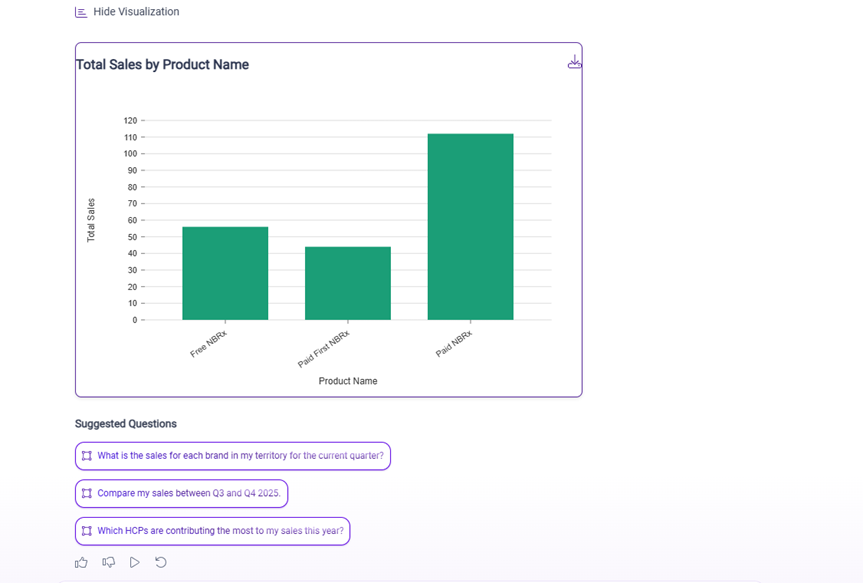Give the response a thumbs up
This screenshot has width=863, height=583.
pos(82,563)
